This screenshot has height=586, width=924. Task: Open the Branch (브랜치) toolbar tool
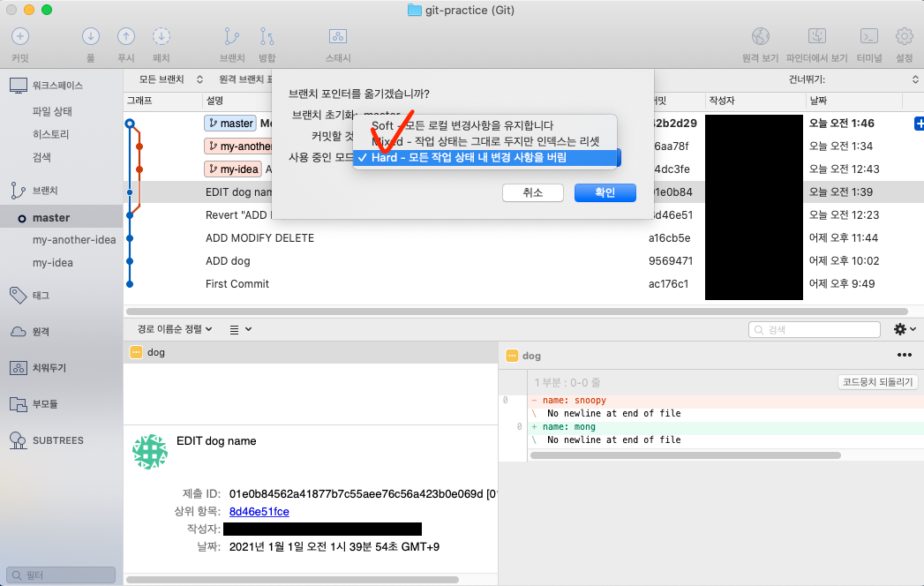point(231,36)
